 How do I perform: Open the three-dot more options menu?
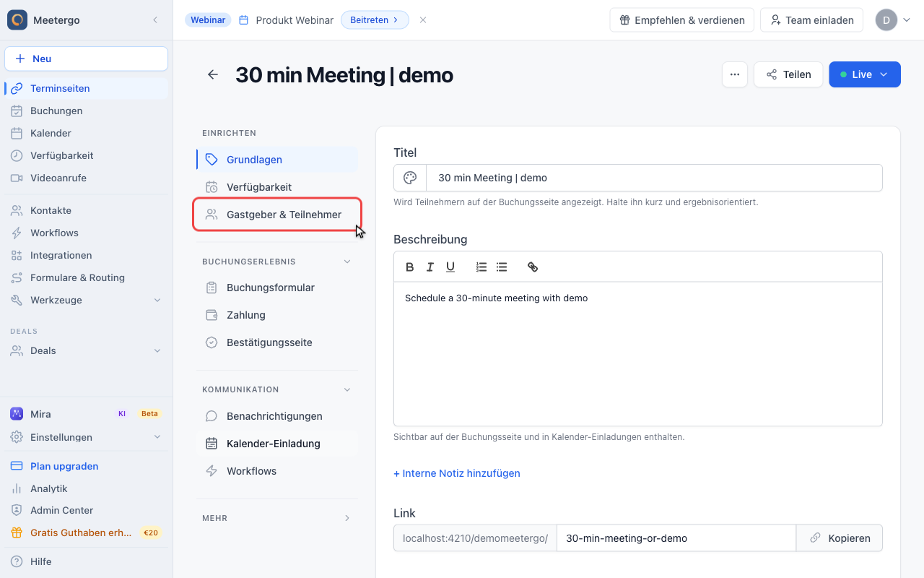click(x=734, y=74)
